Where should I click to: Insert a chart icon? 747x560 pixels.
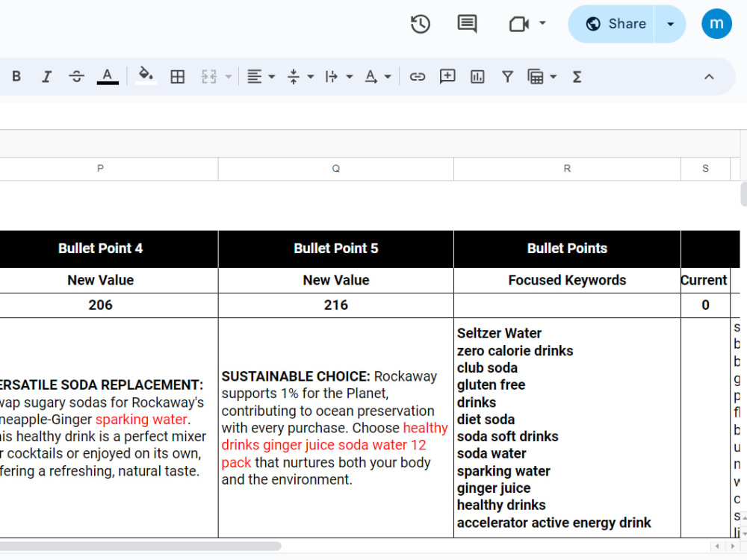(x=477, y=77)
